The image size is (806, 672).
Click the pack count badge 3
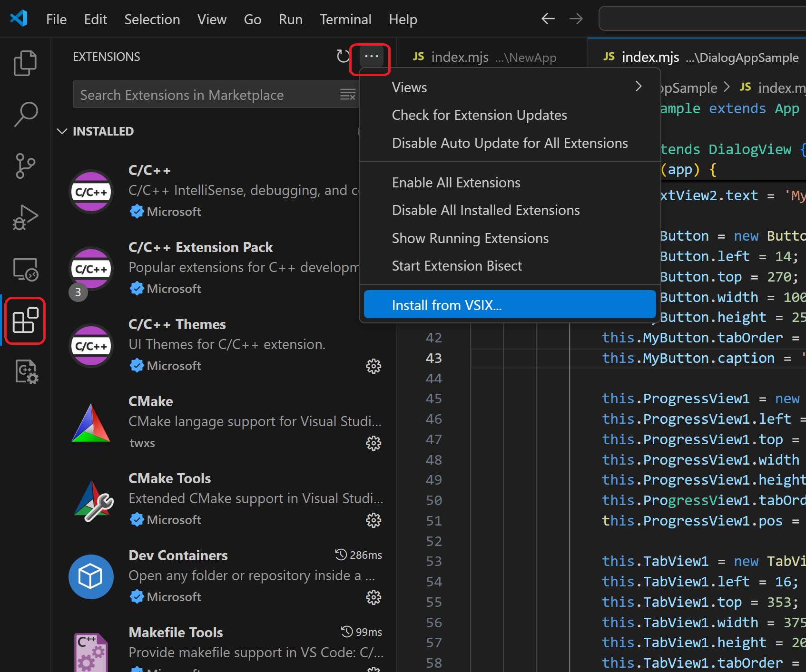tap(78, 292)
